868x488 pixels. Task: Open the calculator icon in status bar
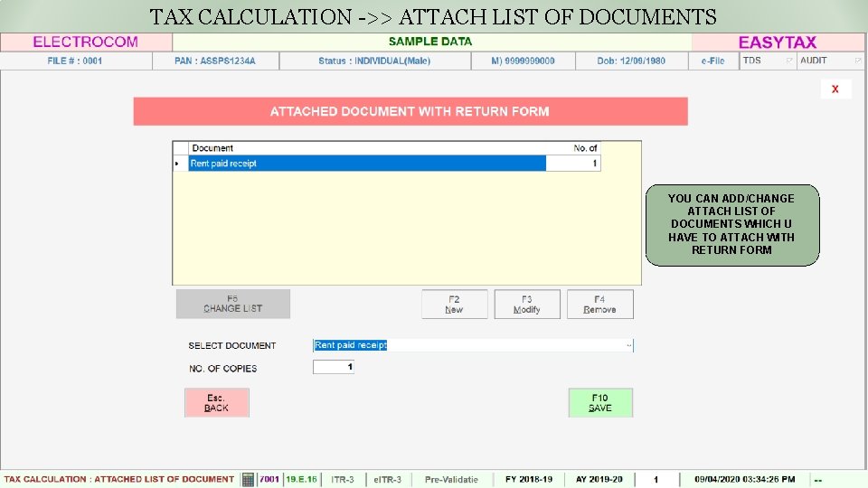tap(248, 479)
